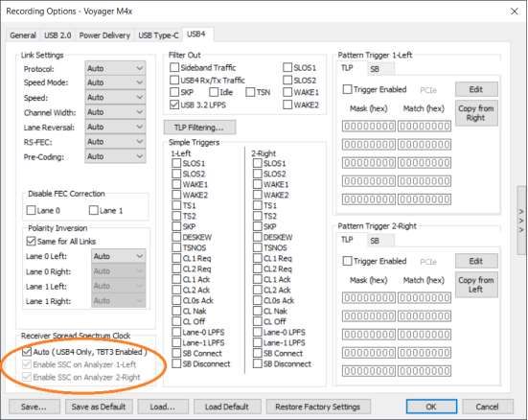Open the Lane 0 Left polarity dropdown
This screenshot has width=528, height=420.
(x=119, y=257)
